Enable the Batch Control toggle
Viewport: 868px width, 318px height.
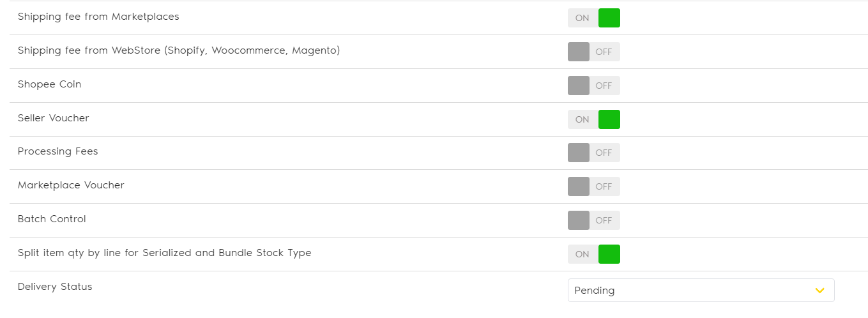[x=593, y=220]
